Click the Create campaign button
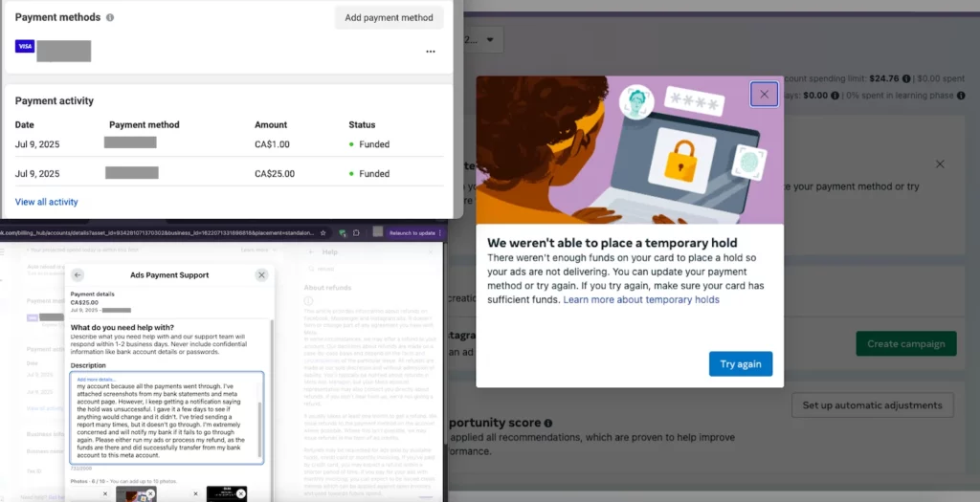The width and height of the screenshot is (980, 502). coord(905,344)
